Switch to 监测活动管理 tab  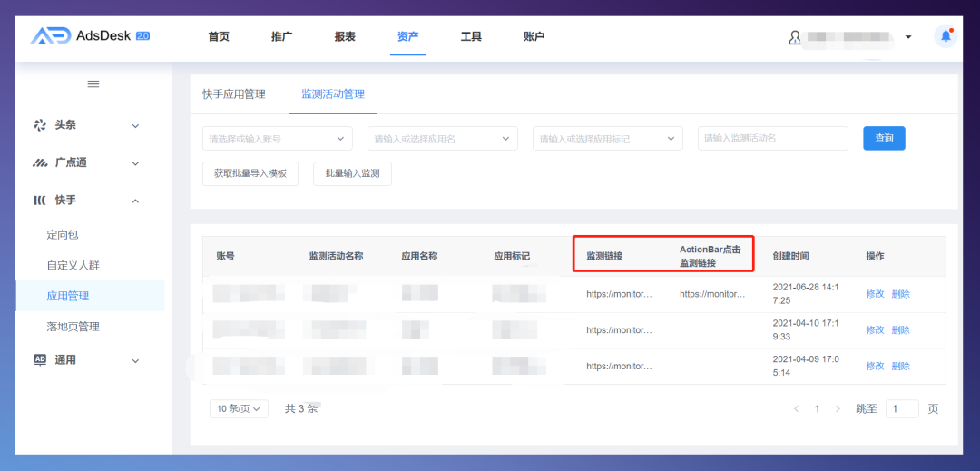[x=333, y=94]
